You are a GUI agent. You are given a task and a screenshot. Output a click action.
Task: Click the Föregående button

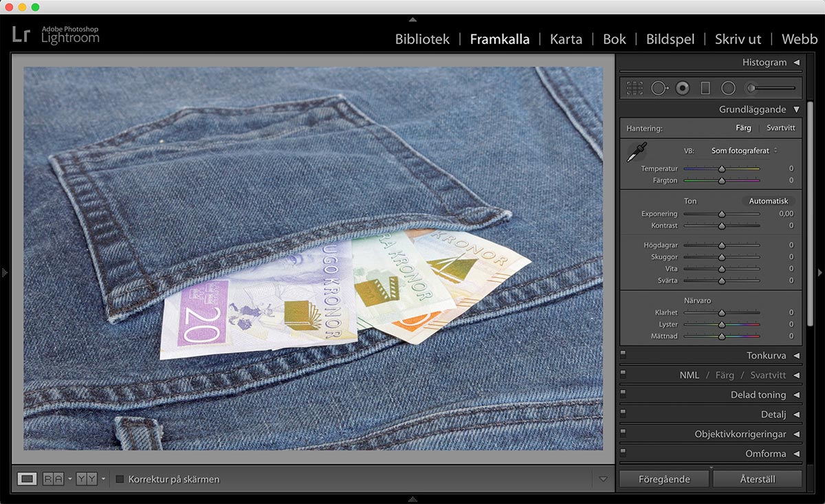[664, 479]
